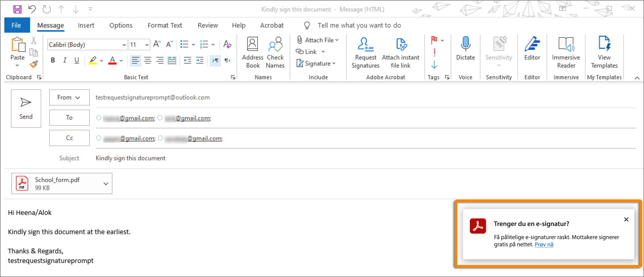This screenshot has height=277, width=644.
Task: Apply a numbered list
Action: 204,44
